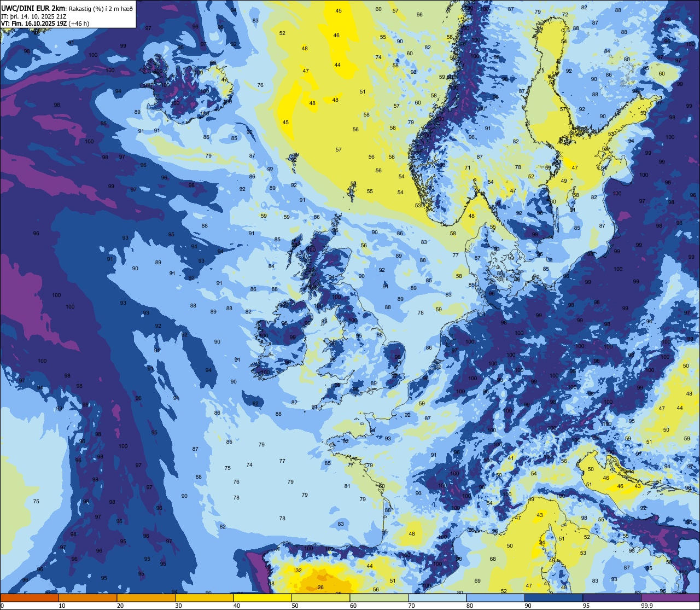Image resolution: width=700 pixels, height=610 pixels.
Task: Select the 40–50 % bright yellow legend swatch
Action: pos(262,597)
